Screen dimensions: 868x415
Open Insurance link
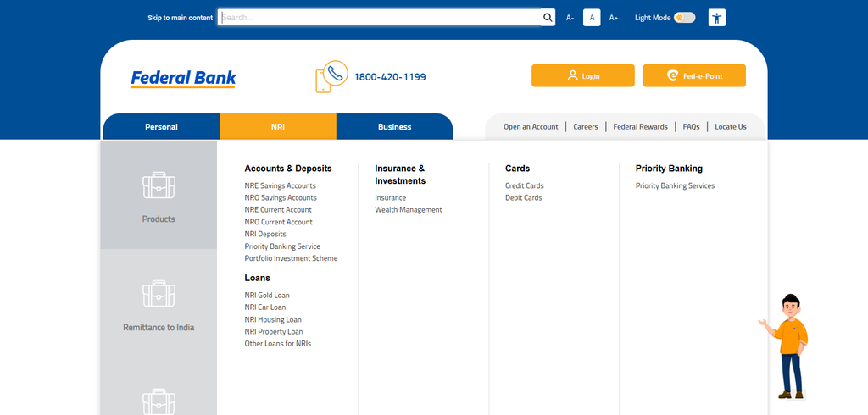pos(390,197)
